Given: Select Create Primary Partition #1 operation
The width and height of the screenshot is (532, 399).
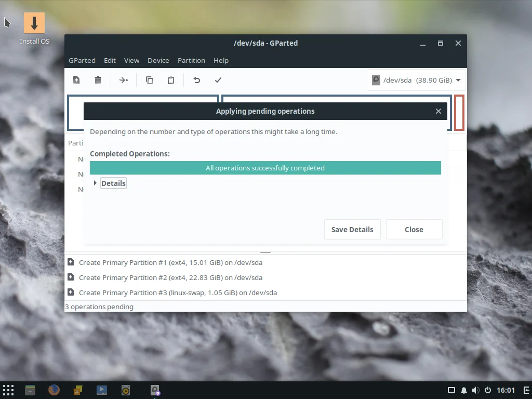Looking at the screenshot, I should point(265,262).
